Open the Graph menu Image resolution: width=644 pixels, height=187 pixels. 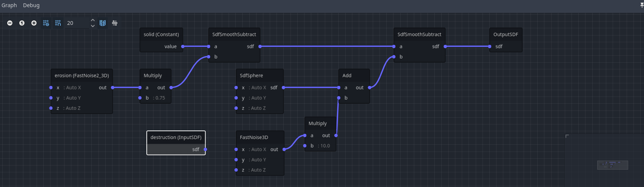[x=9, y=5]
